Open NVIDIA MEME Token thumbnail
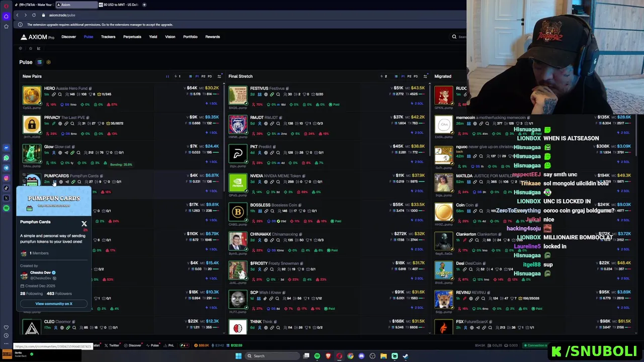Screen dimensions: 644x362 238,183
